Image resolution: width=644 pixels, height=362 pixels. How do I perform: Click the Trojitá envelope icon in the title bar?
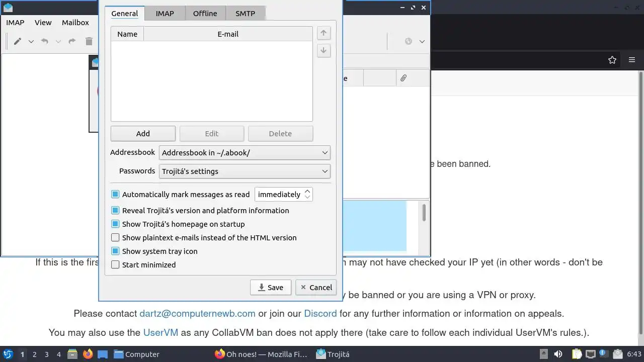pyautogui.click(x=8, y=8)
